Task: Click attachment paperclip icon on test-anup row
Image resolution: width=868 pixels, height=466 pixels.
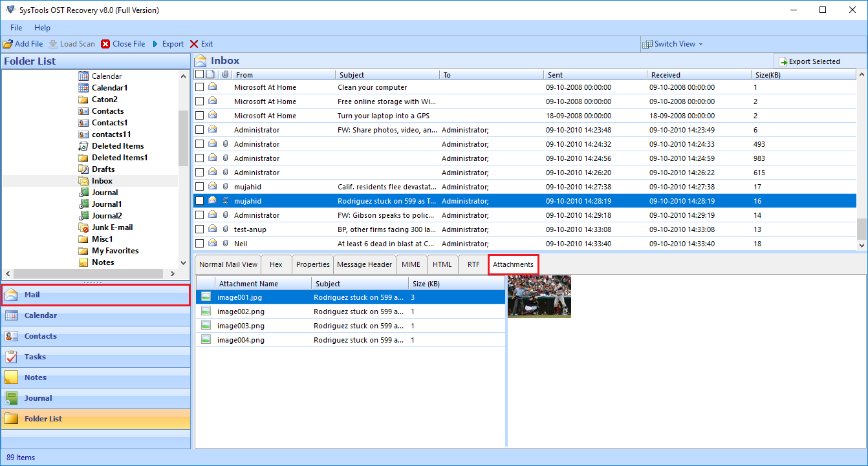Action: point(225,229)
